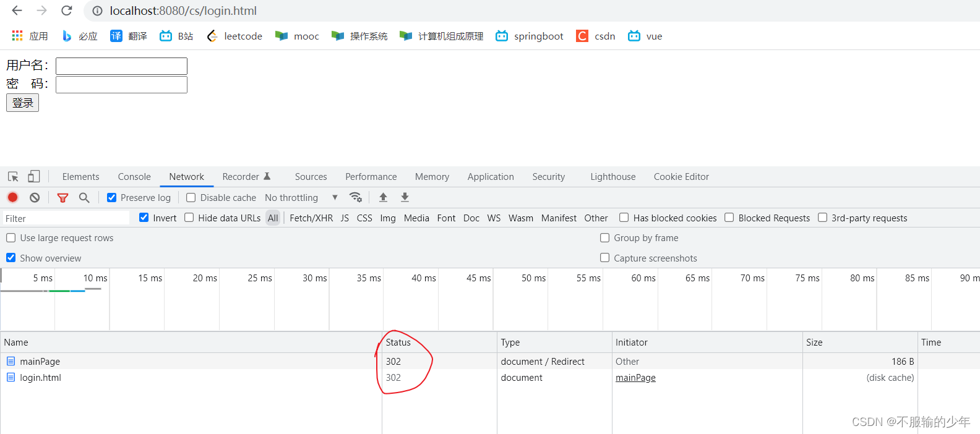Enable Hide data URLs
The height and width of the screenshot is (434, 980).
coord(189,218)
